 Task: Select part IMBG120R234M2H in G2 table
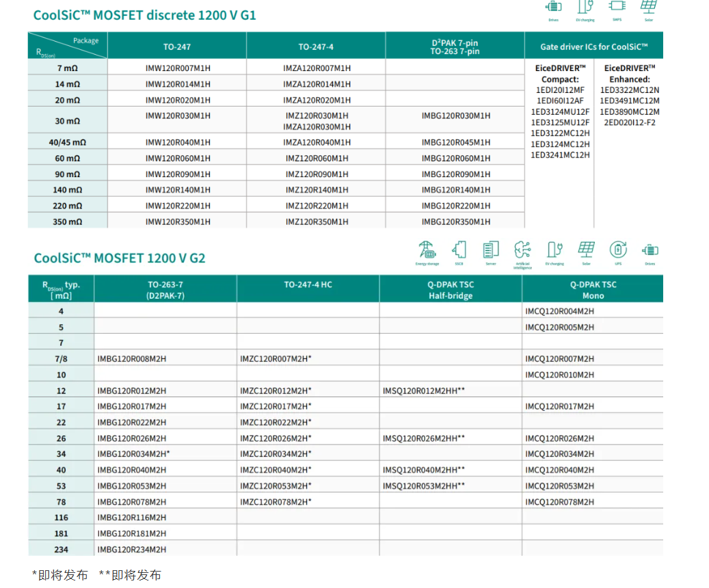pyautogui.click(x=132, y=550)
